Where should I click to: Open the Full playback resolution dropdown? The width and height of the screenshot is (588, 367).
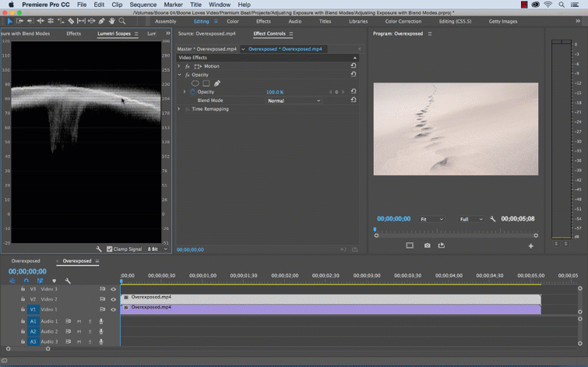[471, 219]
